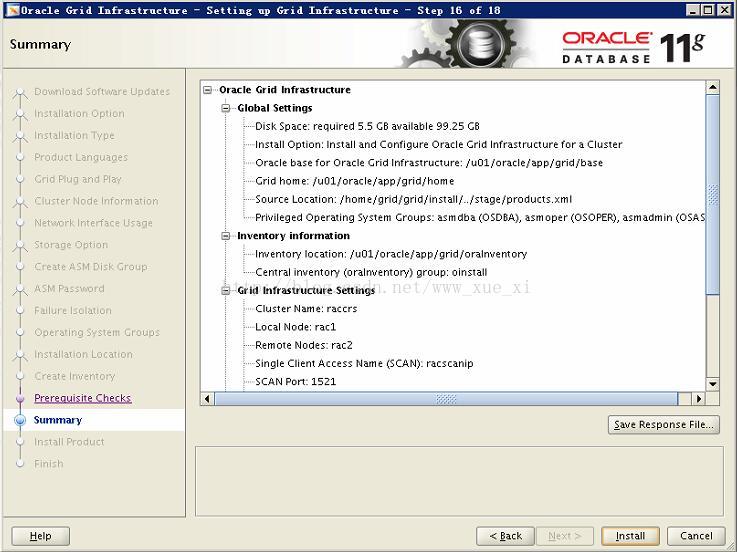The image size is (737, 552).
Task: Collapse the Global Settings node
Action: 226,108
